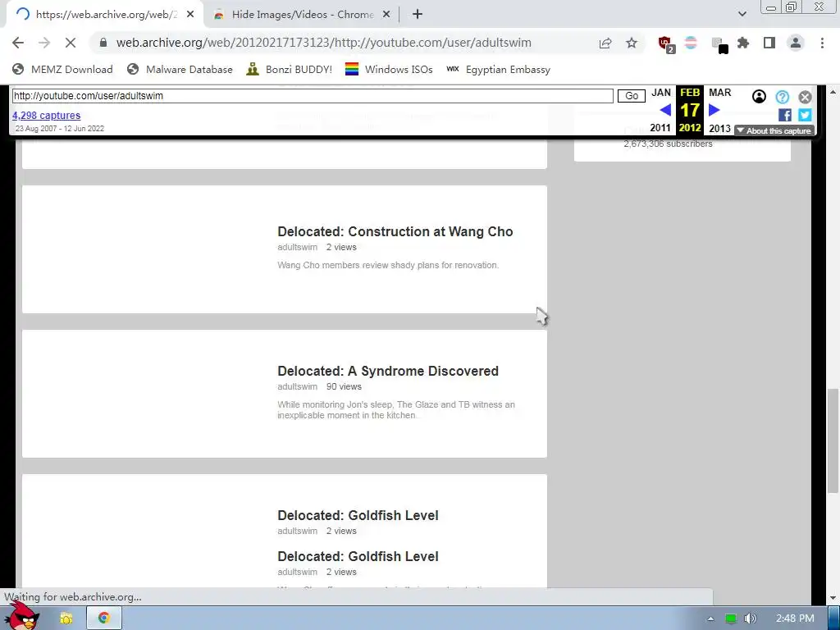The height and width of the screenshot is (630, 840).
Task: Switch to the web.archive.org tab
Action: click(104, 15)
